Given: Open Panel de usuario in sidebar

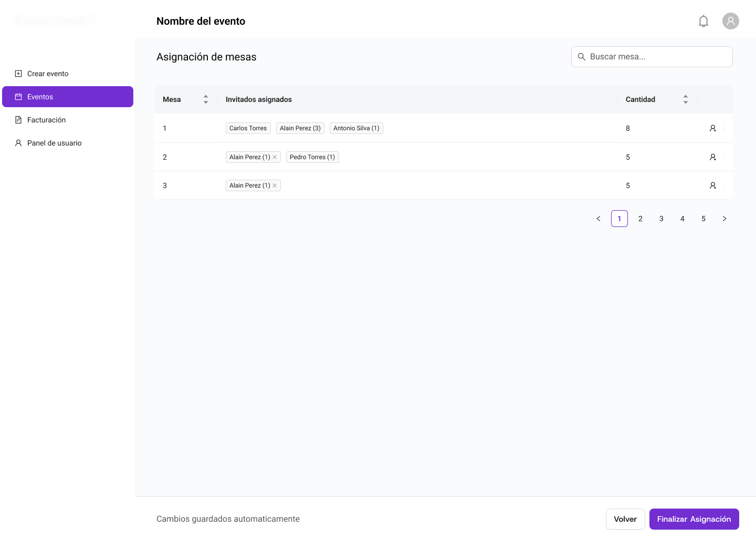Looking at the screenshot, I should pos(54,143).
